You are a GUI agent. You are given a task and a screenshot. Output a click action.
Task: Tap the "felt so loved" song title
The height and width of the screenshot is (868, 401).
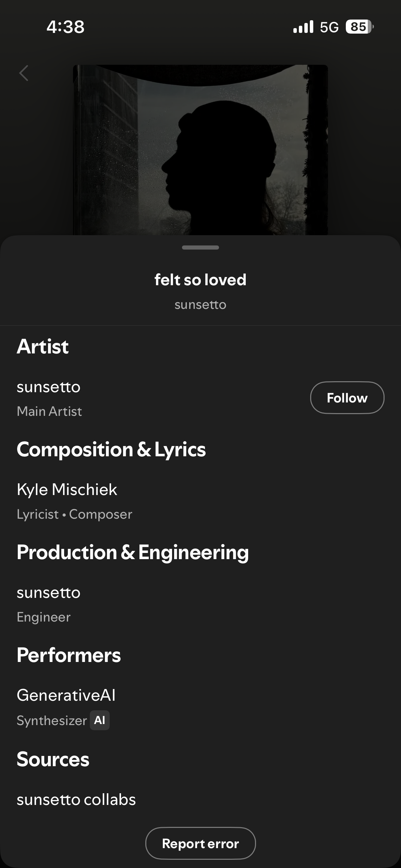click(200, 280)
